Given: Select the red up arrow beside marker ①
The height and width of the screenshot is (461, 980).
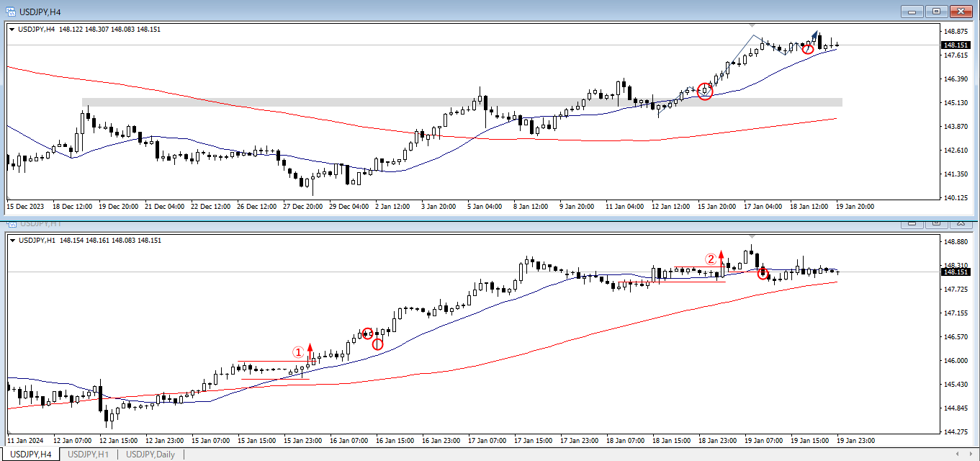Looking at the screenshot, I should tap(310, 350).
